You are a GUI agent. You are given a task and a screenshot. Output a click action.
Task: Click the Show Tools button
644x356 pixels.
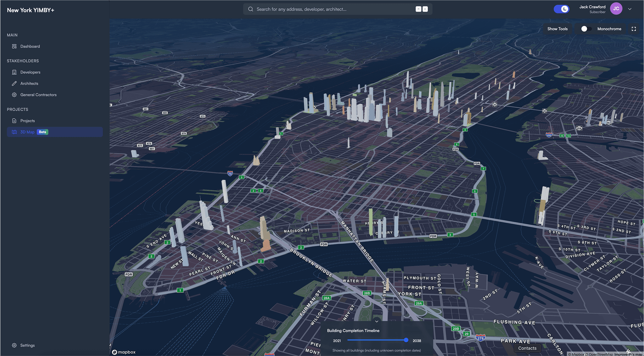(557, 29)
